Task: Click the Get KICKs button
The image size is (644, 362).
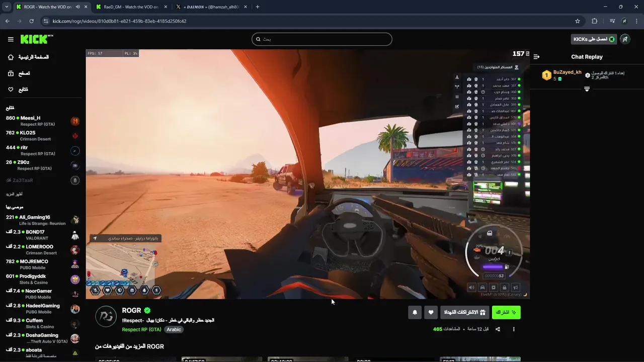Action: 594,39
